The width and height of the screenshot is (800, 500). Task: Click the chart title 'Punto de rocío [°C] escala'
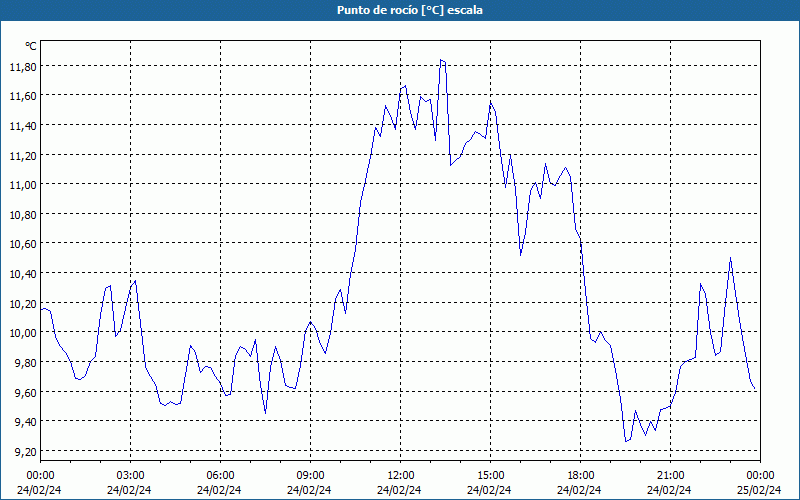tap(410, 10)
